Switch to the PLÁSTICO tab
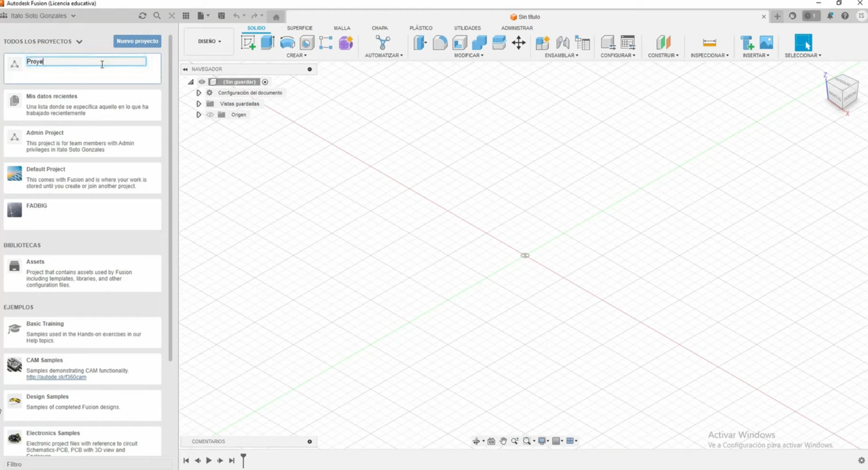Screen dimensions: 868x470 (x=421, y=28)
